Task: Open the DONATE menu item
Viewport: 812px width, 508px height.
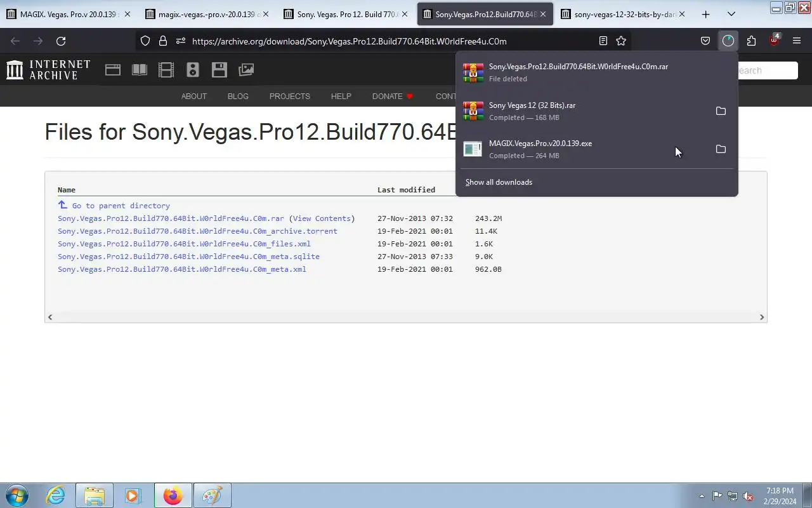Action: click(x=393, y=97)
